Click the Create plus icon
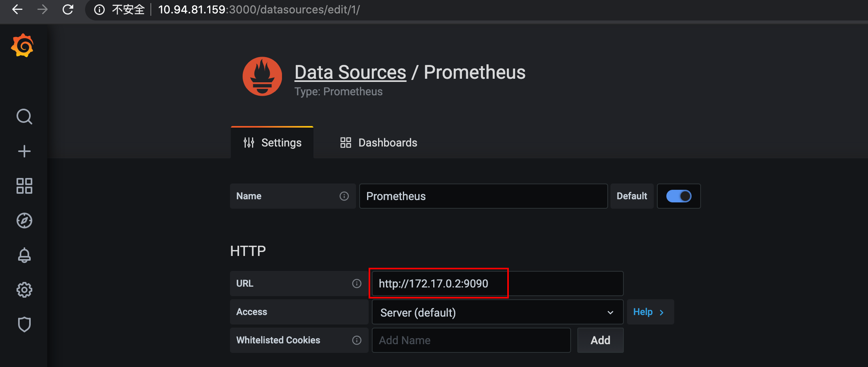Screen dimensions: 868x367 [x=24, y=151]
